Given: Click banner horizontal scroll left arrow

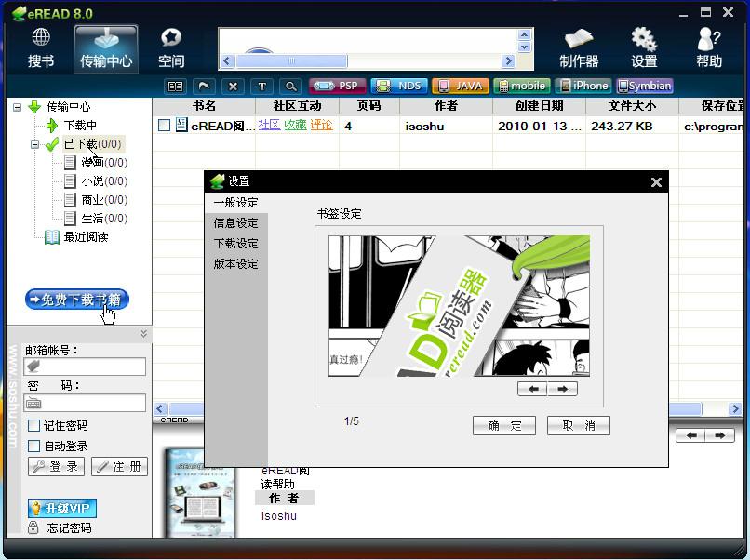Looking at the screenshot, I should [227, 60].
